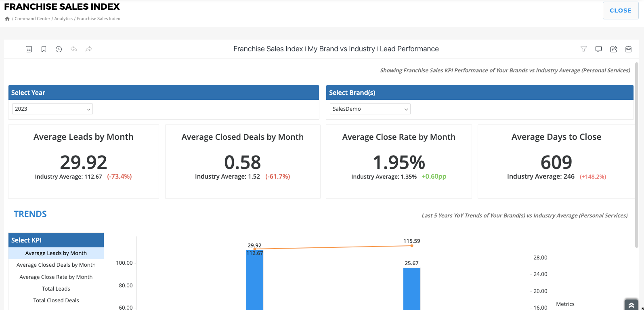Open the Command Center breadcrumb link
Image resolution: width=644 pixels, height=310 pixels.
pyautogui.click(x=32, y=19)
